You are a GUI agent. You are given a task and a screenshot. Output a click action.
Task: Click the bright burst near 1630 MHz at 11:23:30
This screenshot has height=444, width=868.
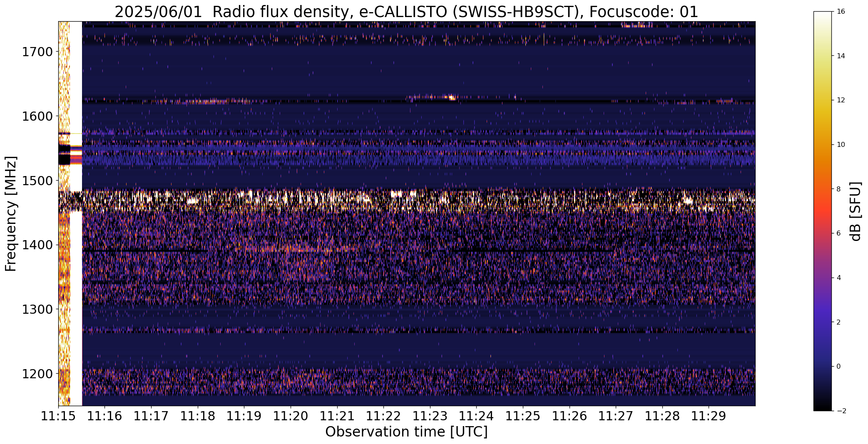coord(451,97)
